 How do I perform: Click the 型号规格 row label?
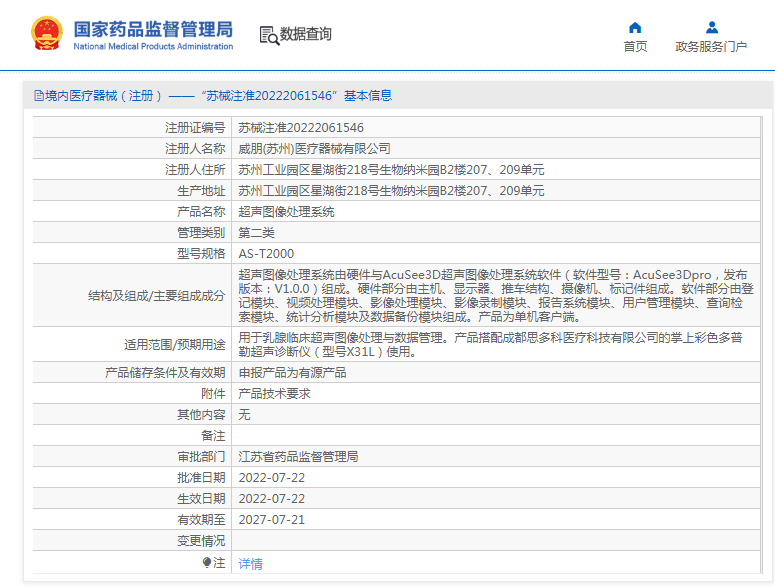(201, 254)
